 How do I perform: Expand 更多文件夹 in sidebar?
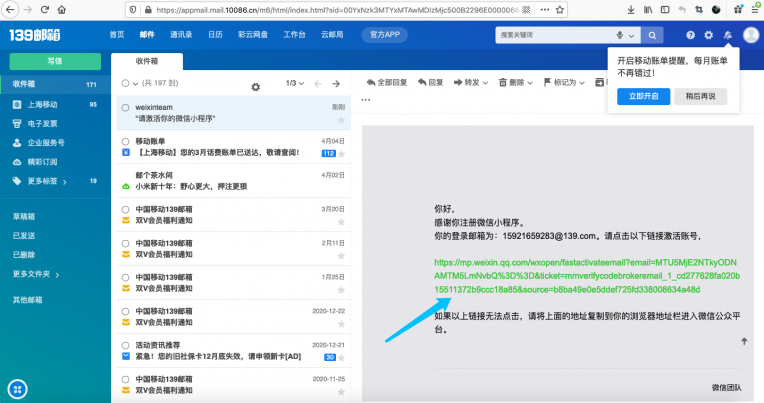coord(55,274)
